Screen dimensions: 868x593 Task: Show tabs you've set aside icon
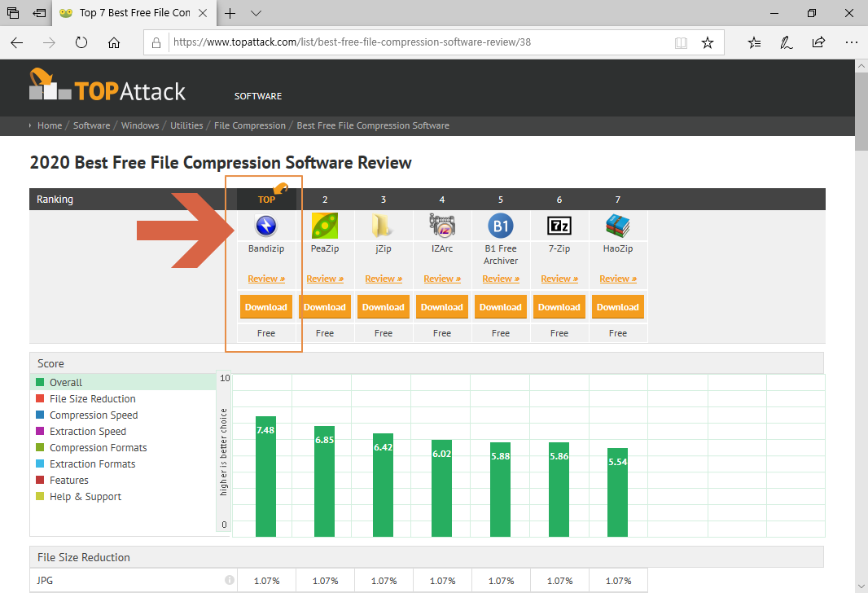pyautogui.click(x=13, y=13)
